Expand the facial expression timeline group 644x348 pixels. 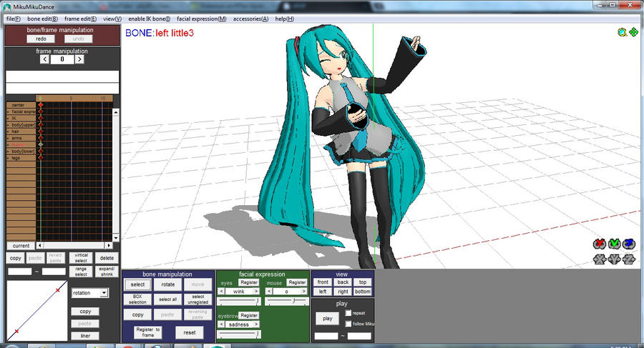click(8, 111)
